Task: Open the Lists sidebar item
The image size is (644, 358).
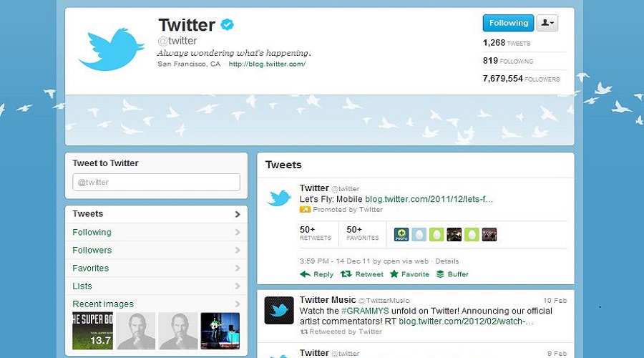Action: (x=157, y=286)
